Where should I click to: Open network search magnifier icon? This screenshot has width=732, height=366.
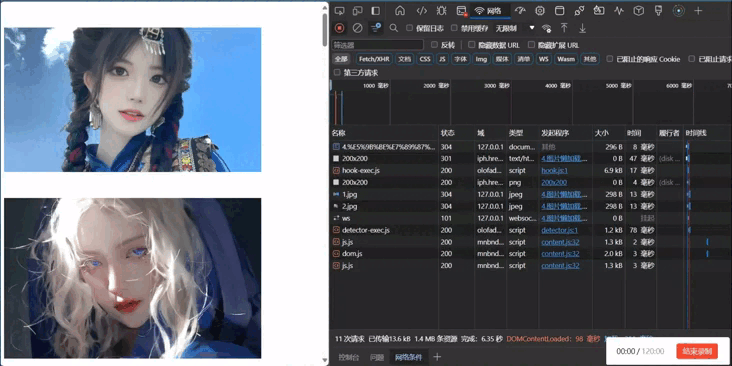[394, 28]
